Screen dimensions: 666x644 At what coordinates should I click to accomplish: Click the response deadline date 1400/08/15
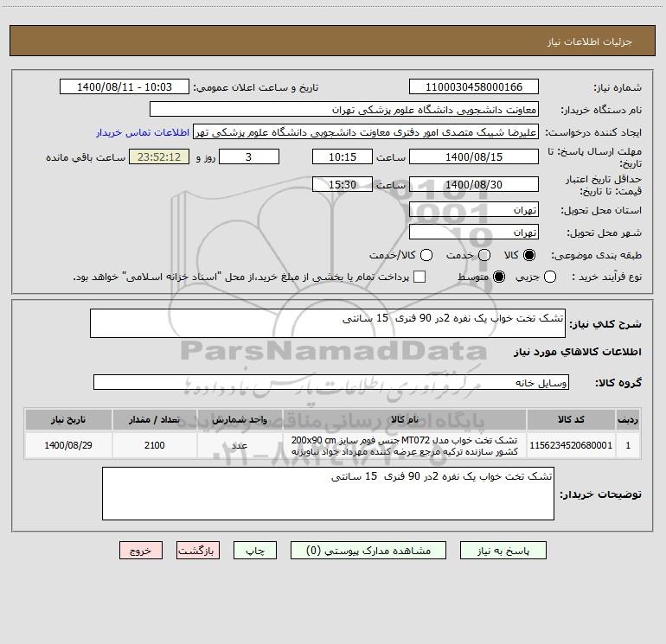tap(474, 156)
